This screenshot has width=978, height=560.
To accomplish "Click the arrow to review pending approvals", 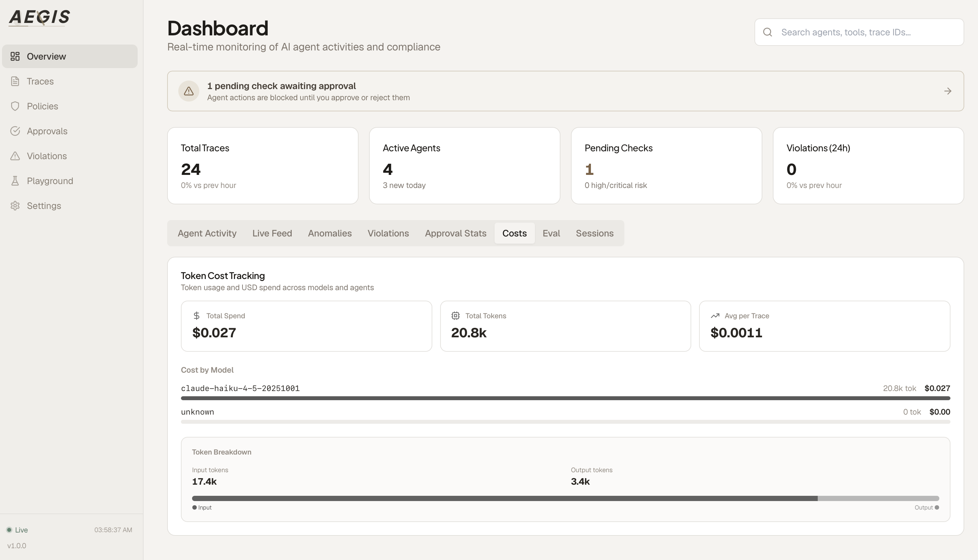I will click(948, 91).
